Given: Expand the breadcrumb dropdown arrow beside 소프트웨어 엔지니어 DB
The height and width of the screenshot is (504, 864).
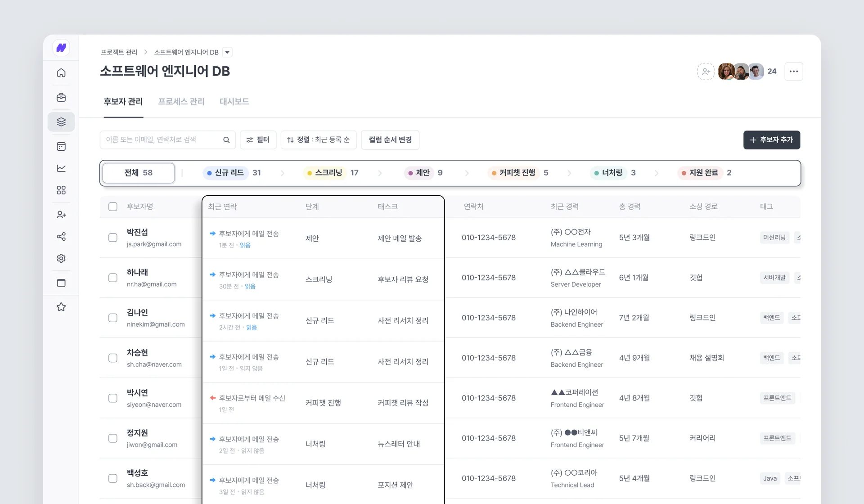Looking at the screenshot, I should click(228, 52).
